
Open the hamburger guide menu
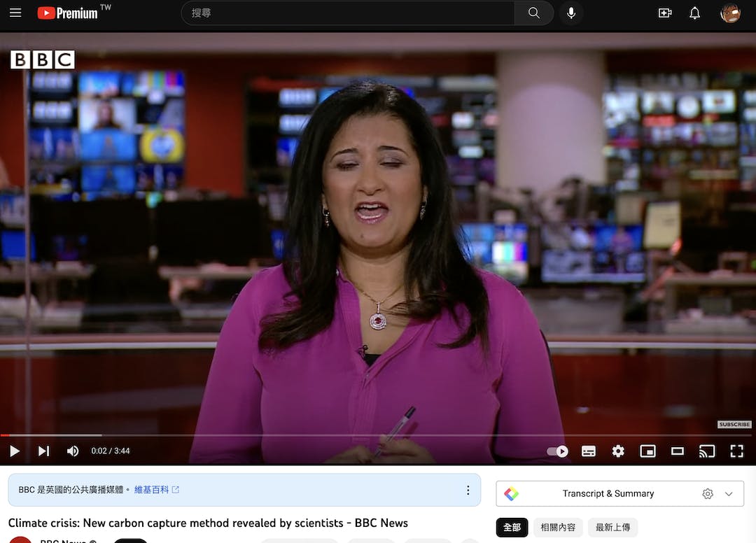coord(15,13)
